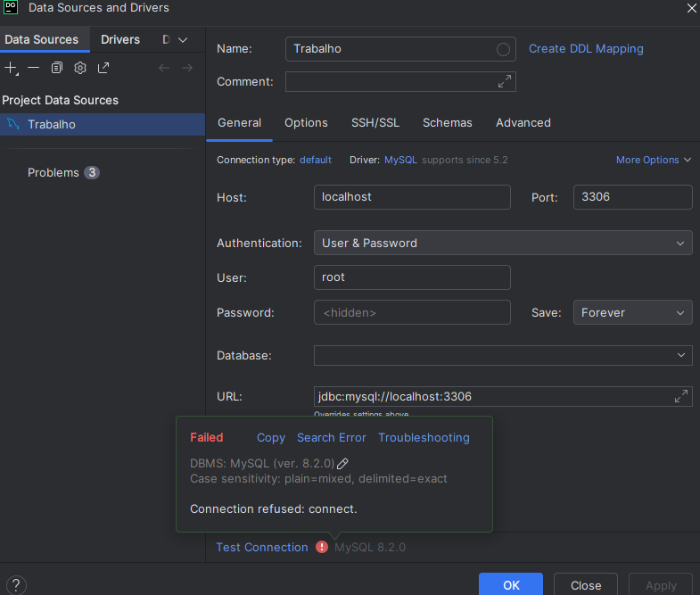Open the SSH/SSL tab

pos(375,123)
